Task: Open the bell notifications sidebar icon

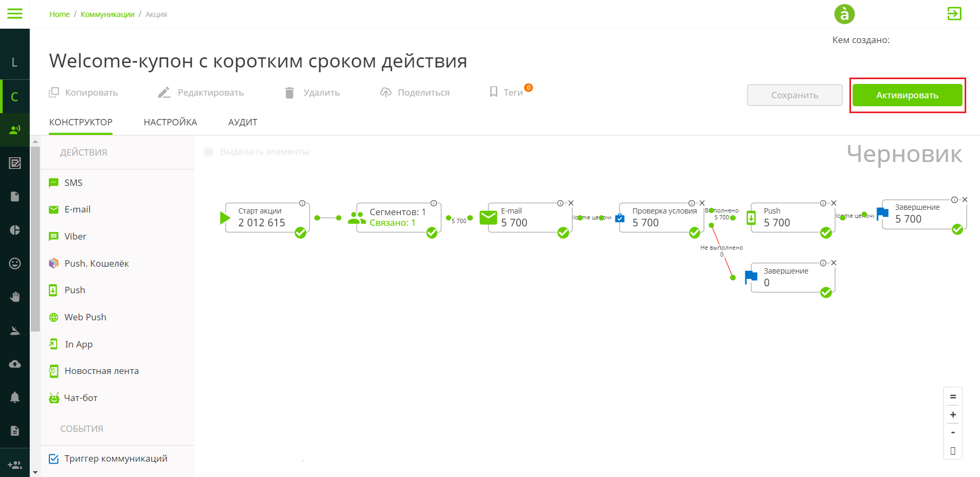Action: click(x=15, y=397)
